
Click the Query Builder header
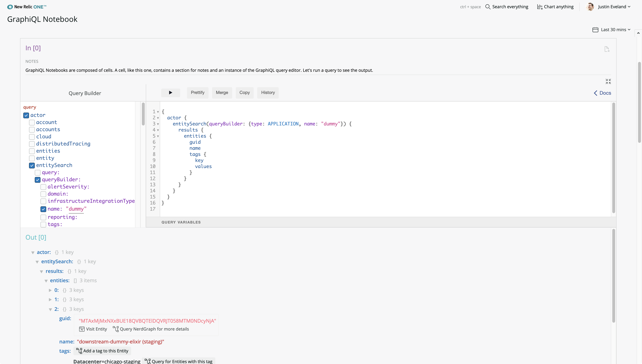point(85,93)
